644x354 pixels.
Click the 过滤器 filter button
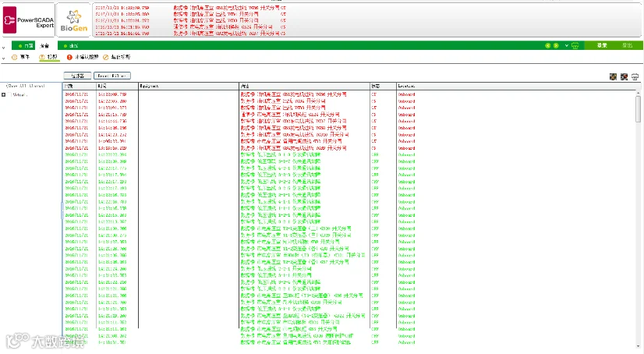point(77,76)
